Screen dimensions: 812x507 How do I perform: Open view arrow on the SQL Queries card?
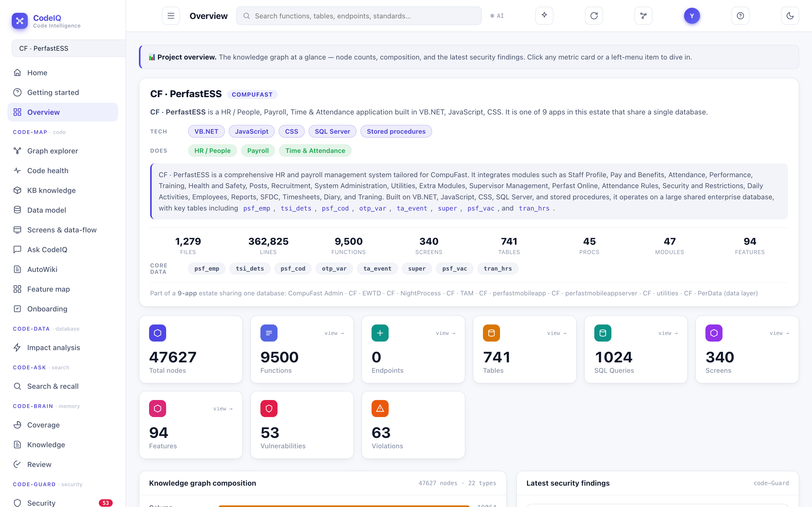point(668,333)
